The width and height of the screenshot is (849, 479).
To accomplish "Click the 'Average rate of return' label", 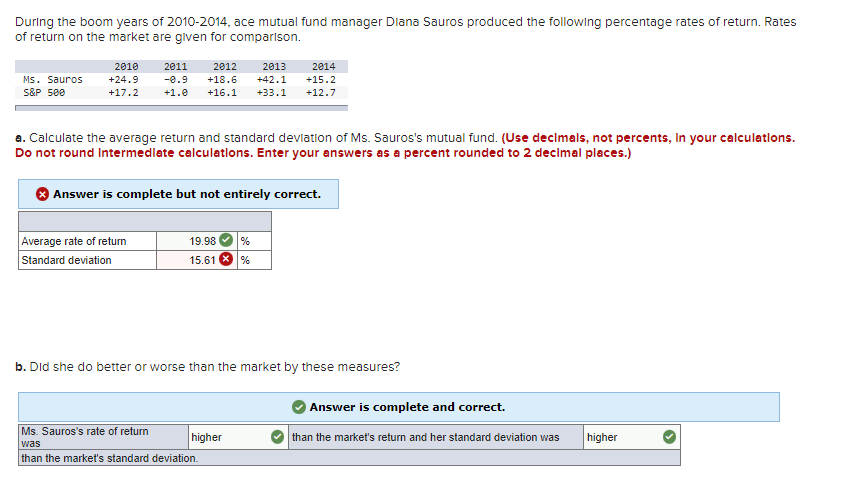I will coord(74,241).
